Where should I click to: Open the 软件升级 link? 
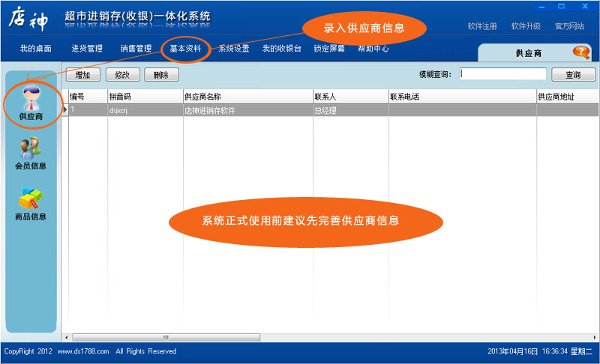coord(526,26)
